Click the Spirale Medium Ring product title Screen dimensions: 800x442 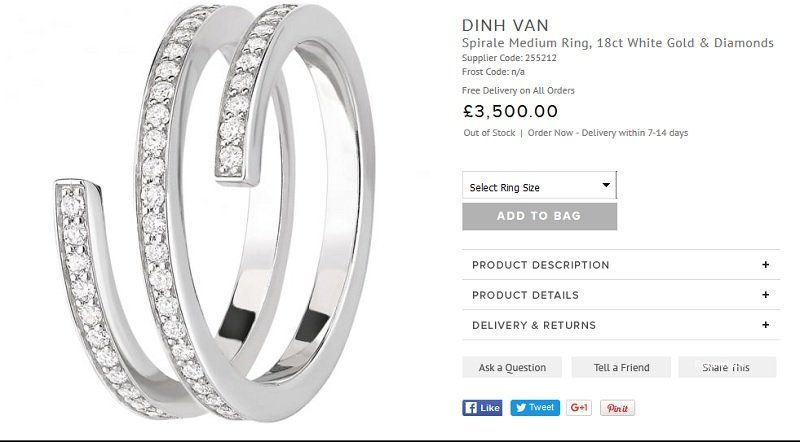tap(617, 43)
